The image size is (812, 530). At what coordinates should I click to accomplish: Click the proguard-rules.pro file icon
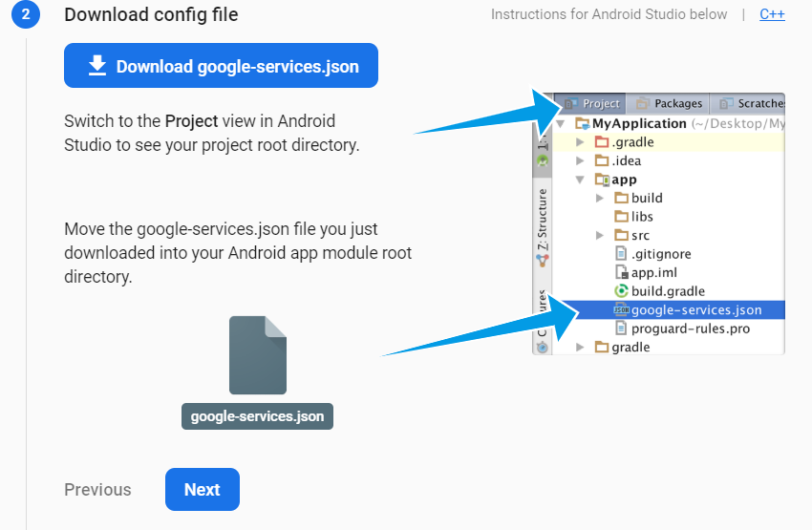(621, 329)
